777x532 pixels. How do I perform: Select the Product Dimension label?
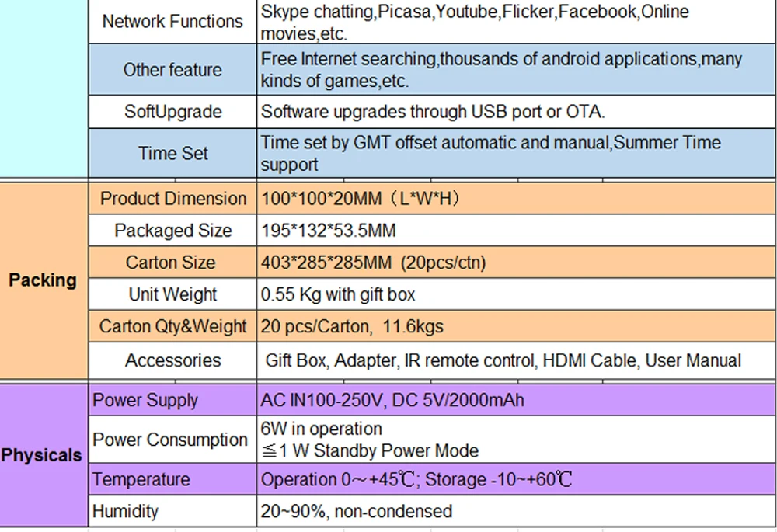pyautogui.click(x=172, y=199)
